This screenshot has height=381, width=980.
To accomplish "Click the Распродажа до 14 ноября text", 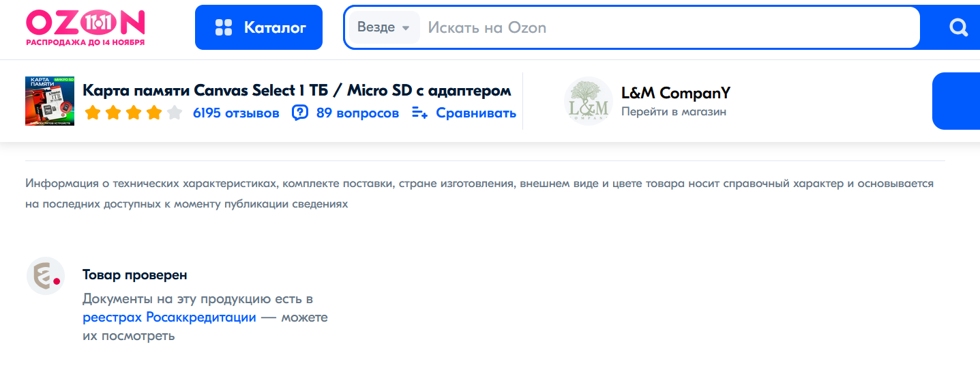I will tap(85, 42).
